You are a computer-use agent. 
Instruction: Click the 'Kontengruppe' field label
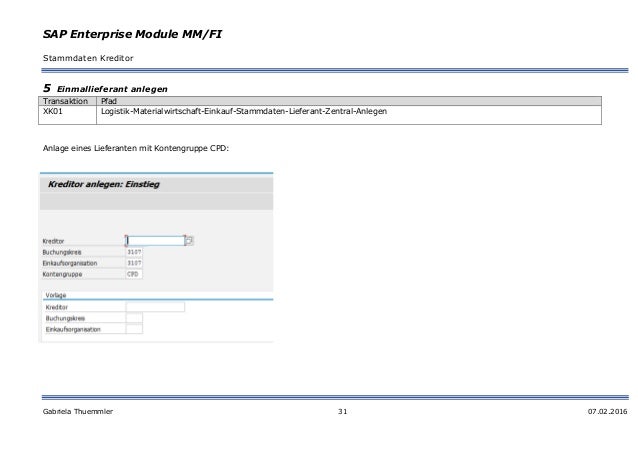click(x=62, y=274)
